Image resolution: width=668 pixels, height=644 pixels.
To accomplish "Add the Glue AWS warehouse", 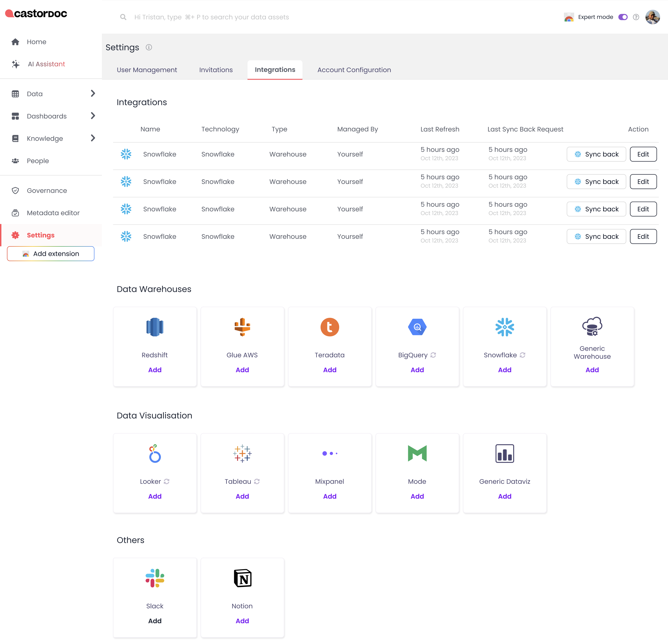I will (x=242, y=370).
